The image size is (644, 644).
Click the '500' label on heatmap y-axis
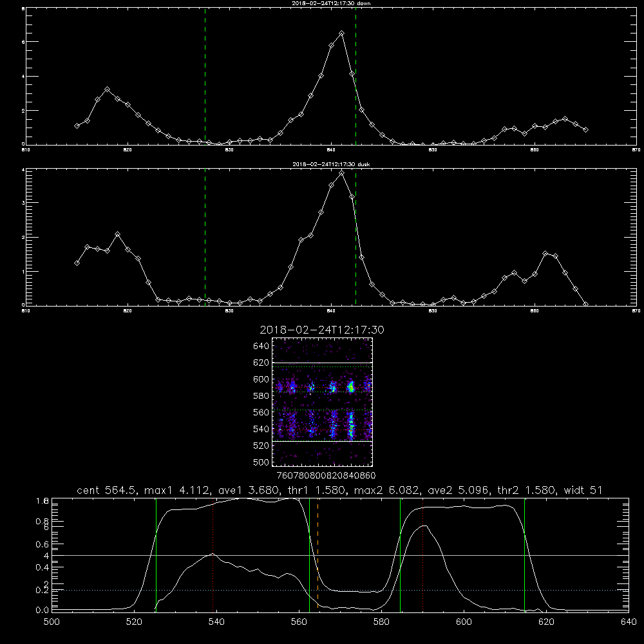click(261, 462)
